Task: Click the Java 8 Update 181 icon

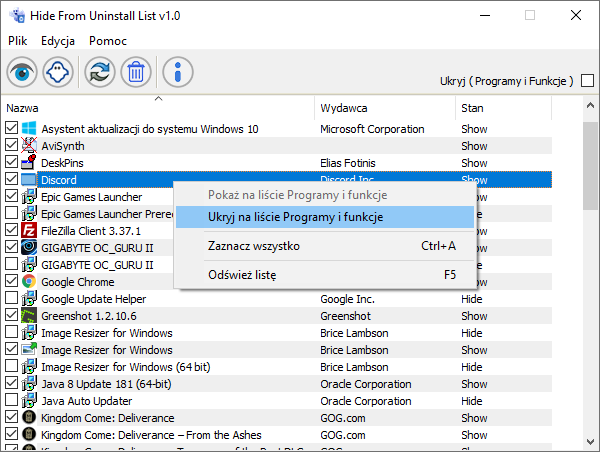Action: pos(29,383)
